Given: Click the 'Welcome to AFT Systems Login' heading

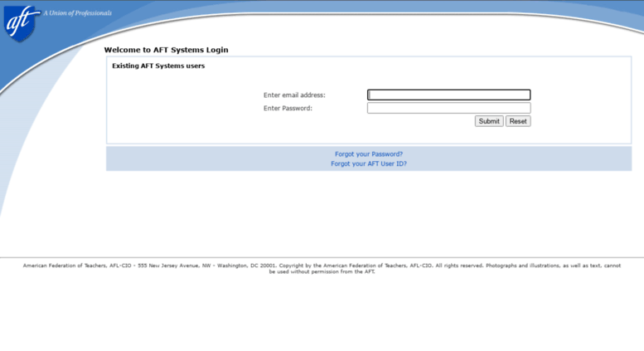Looking at the screenshot, I should pyautogui.click(x=166, y=50).
